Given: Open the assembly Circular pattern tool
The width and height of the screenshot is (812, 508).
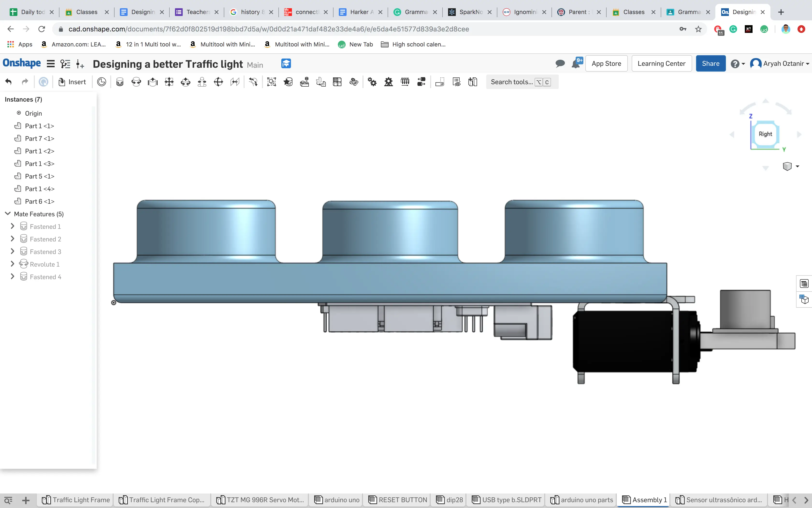Looking at the screenshot, I should point(354,82).
